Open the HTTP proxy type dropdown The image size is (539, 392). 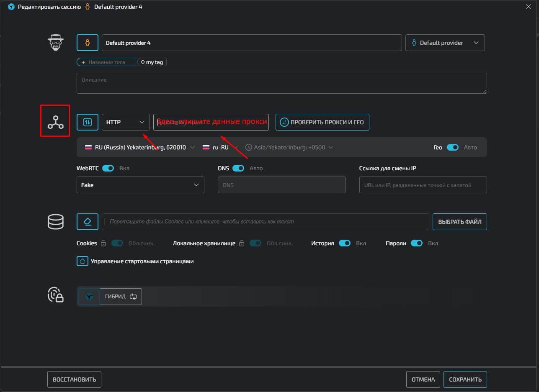point(126,122)
